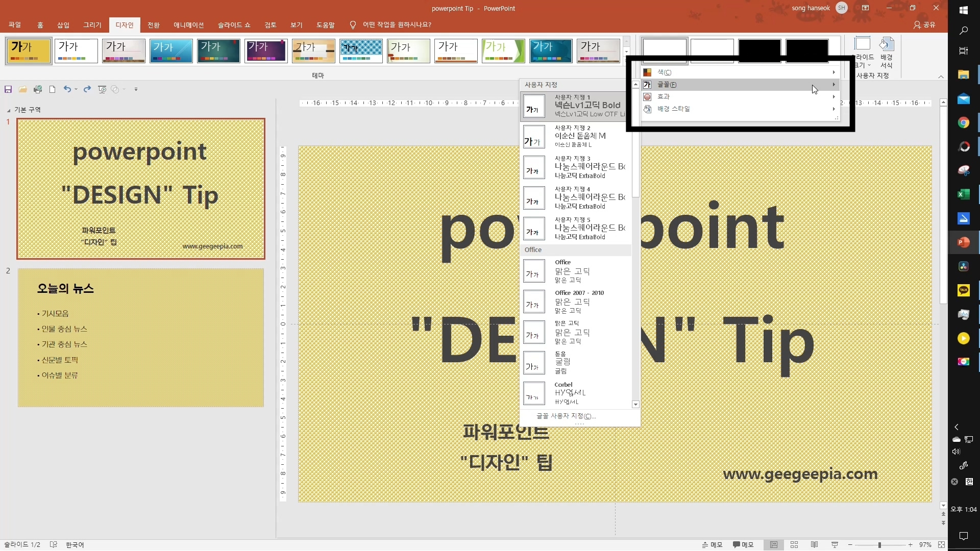980x551 pixels.
Task: Apply the yellow selected theme thumbnail
Action: coord(29,51)
